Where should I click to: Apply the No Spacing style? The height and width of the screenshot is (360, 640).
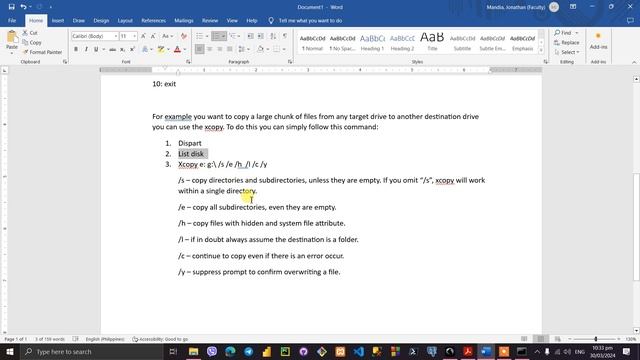point(342,42)
